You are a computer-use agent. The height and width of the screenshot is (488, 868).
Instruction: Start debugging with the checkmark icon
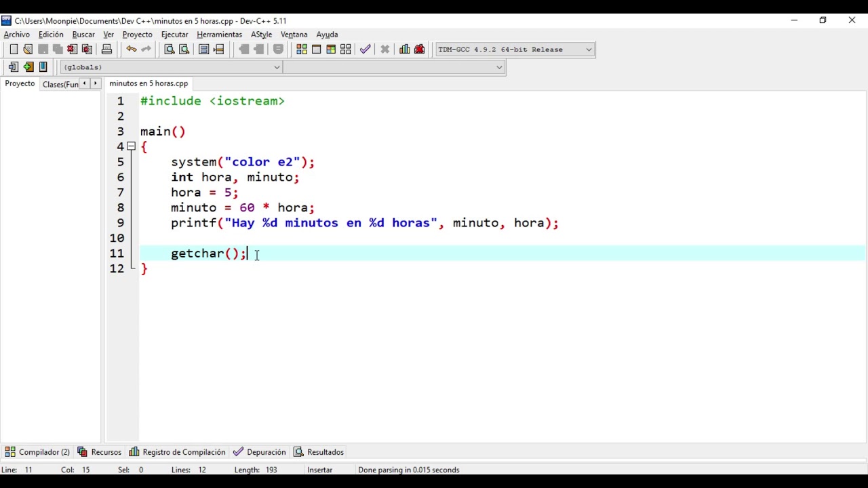366,49
